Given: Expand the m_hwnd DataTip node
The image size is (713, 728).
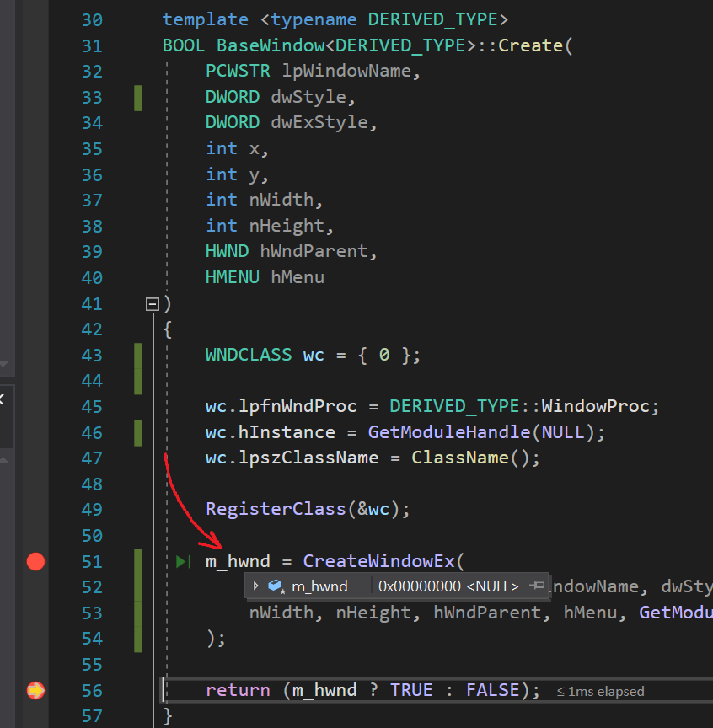Looking at the screenshot, I should [255, 586].
